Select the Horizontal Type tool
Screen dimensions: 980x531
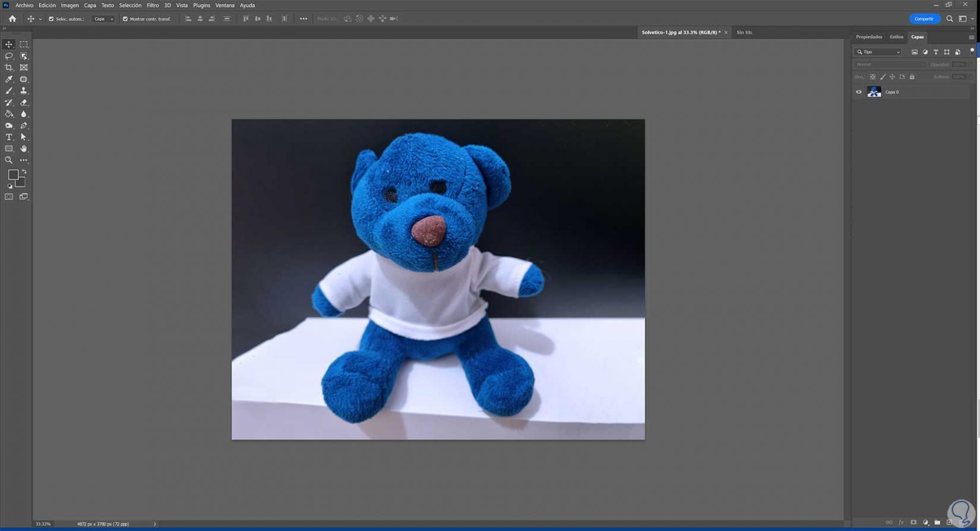pyautogui.click(x=9, y=137)
